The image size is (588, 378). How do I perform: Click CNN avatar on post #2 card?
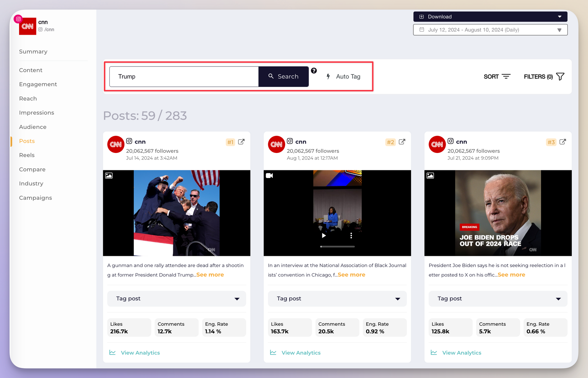click(276, 144)
